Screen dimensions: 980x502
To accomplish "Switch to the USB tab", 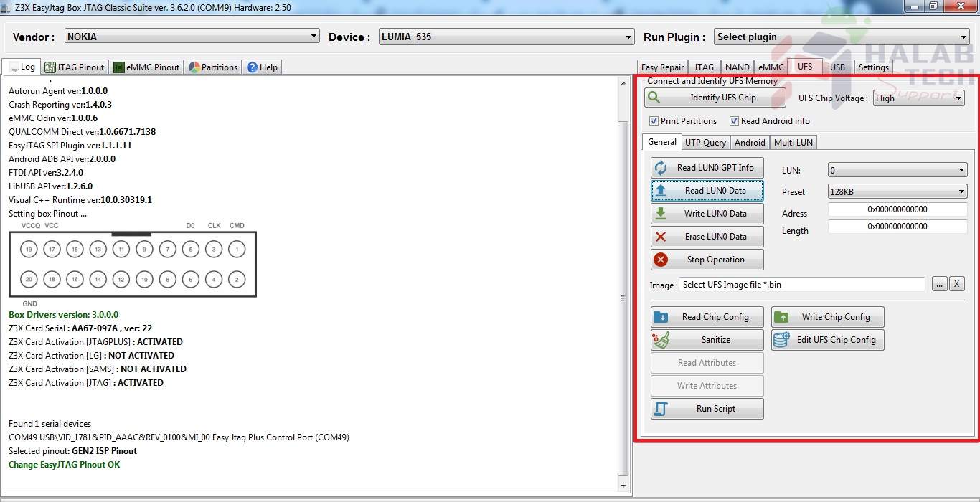I will (838, 67).
